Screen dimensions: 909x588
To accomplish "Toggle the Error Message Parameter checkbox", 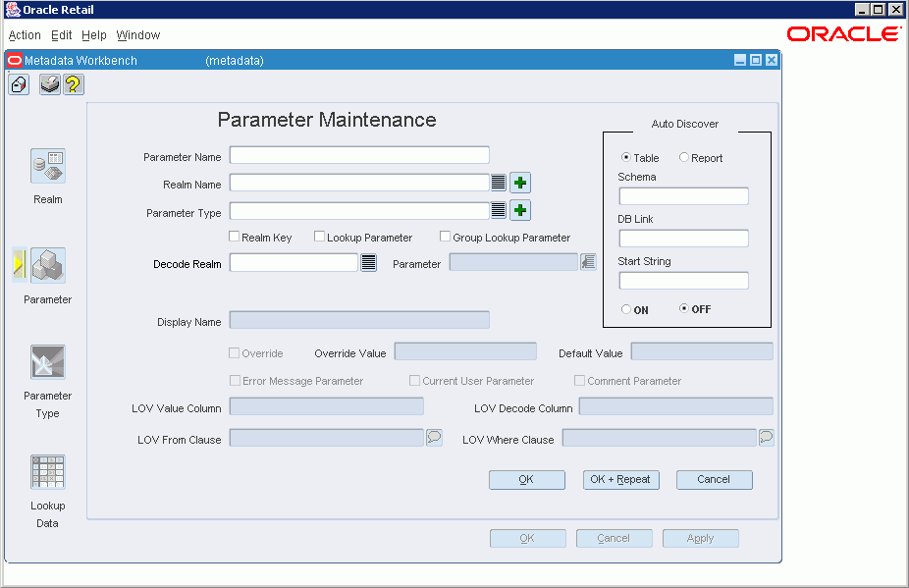I will (x=235, y=381).
